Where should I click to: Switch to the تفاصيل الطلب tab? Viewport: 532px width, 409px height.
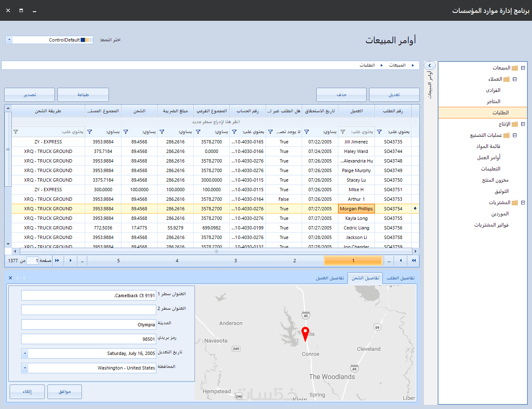point(401,278)
